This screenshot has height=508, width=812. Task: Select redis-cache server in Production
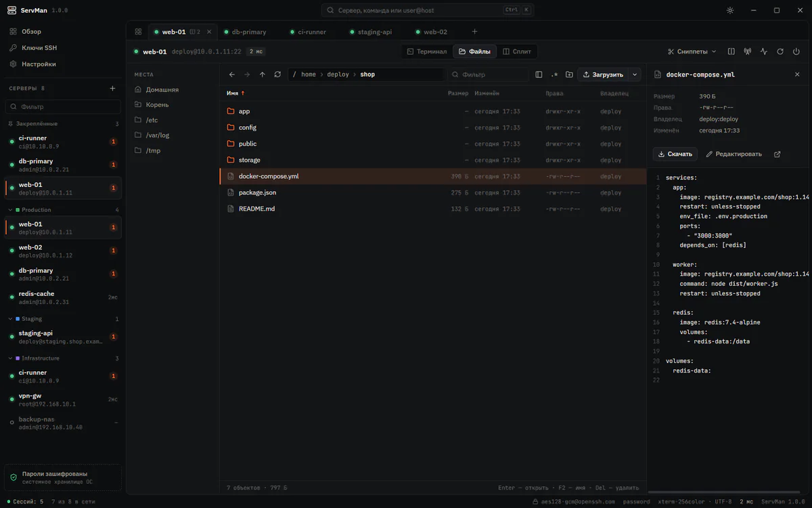tap(63, 297)
